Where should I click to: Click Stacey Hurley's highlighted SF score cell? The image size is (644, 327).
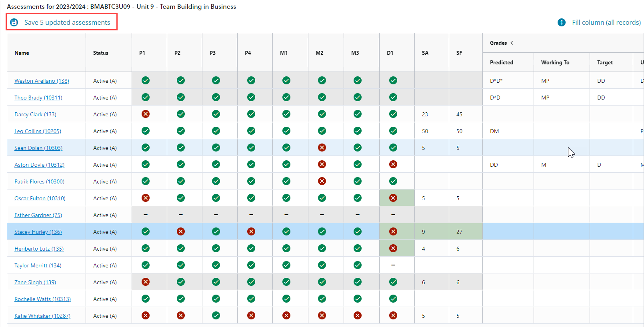point(465,232)
